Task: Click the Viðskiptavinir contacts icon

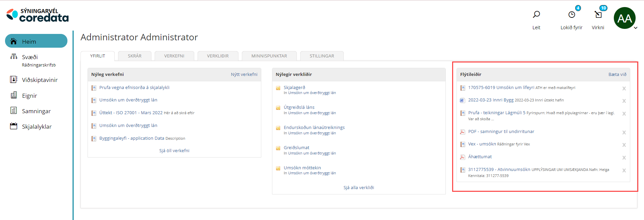Action: click(x=14, y=80)
